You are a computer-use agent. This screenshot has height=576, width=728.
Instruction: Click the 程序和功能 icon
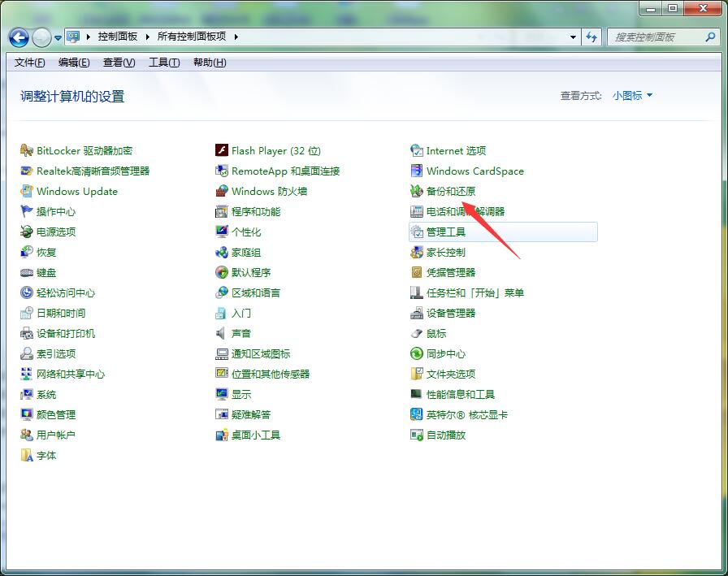tap(222, 212)
